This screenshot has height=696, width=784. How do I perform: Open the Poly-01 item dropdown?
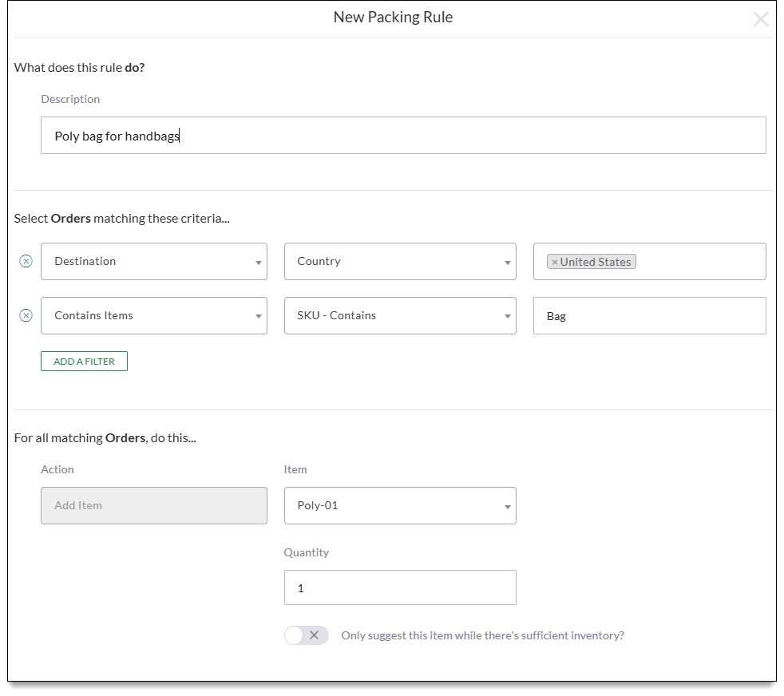point(399,506)
